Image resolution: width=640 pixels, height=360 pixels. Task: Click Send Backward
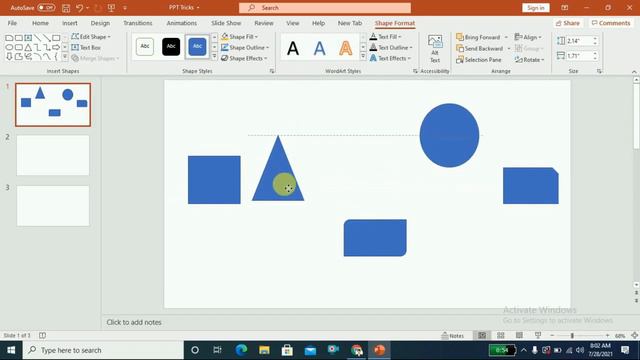pos(480,49)
